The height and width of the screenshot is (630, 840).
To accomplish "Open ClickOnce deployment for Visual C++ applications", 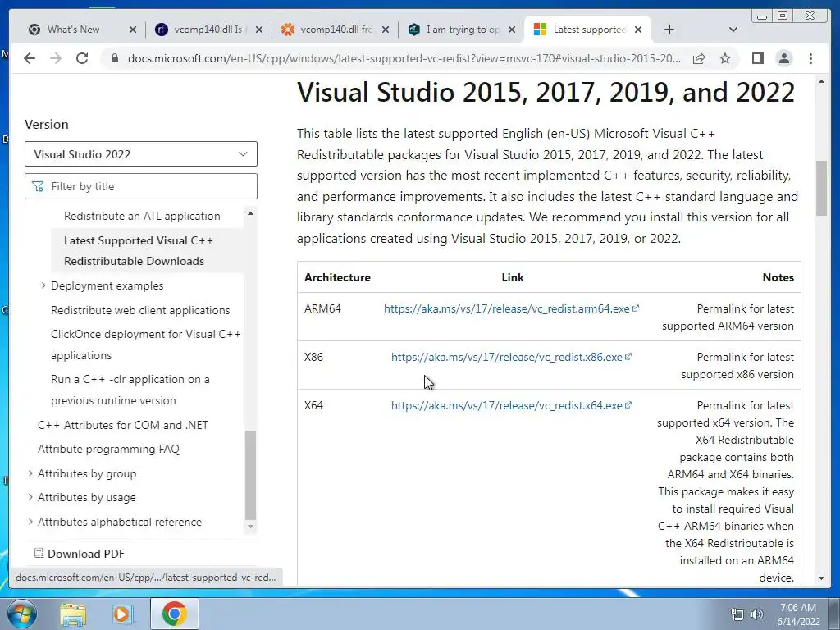I will (x=146, y=345).
